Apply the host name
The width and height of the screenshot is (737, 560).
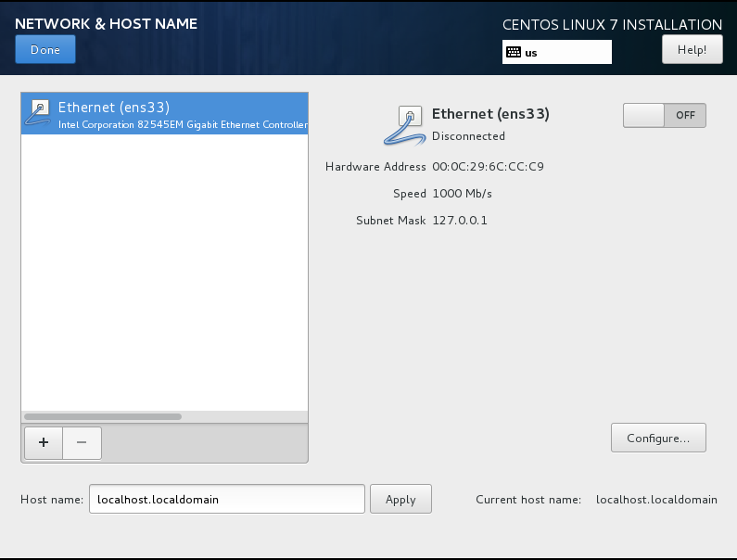[400, 499]
